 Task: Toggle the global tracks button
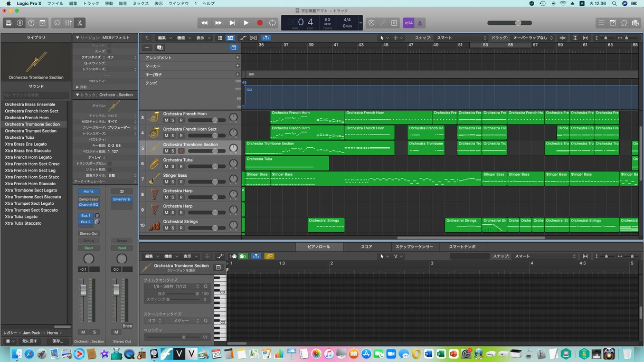coord(233,47)
